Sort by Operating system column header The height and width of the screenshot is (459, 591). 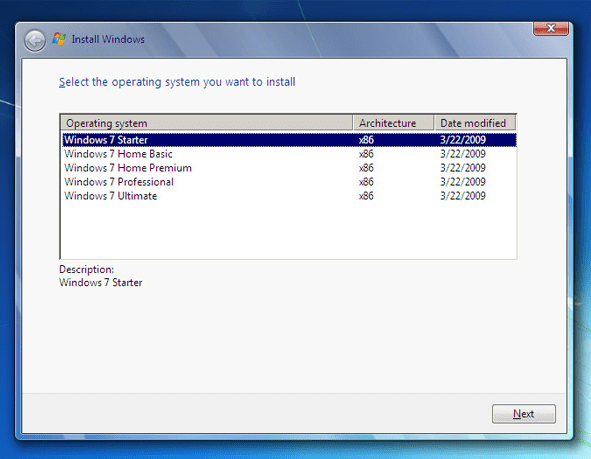(x=207, y=123)
